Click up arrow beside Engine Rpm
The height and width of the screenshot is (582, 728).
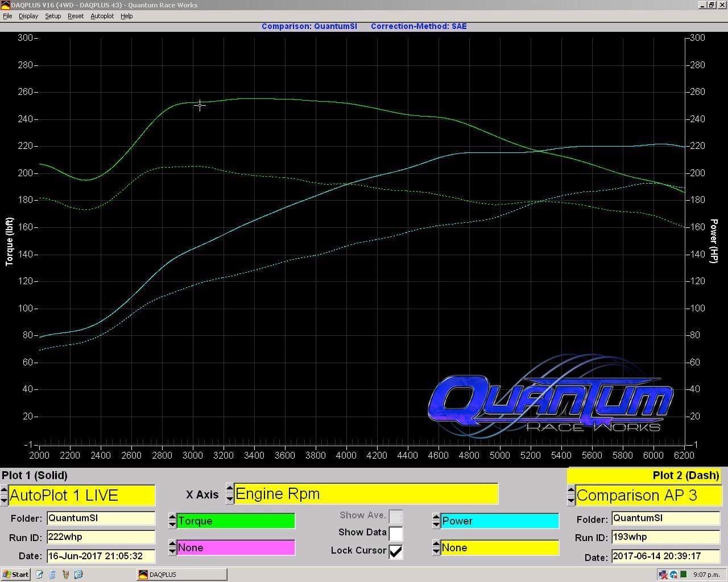click(x=230, y=488)
